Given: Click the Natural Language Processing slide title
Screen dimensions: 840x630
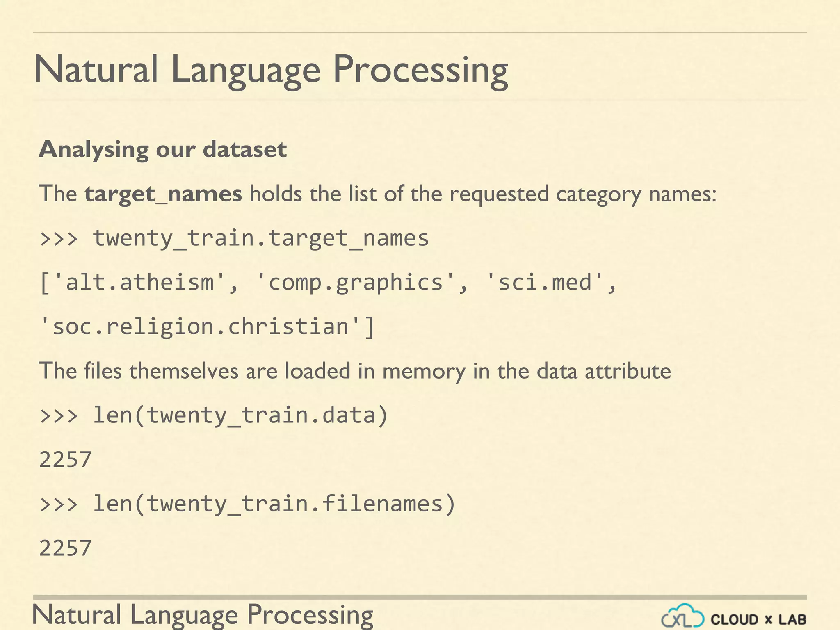Looking at the screenshot, I should pos(271,70).
